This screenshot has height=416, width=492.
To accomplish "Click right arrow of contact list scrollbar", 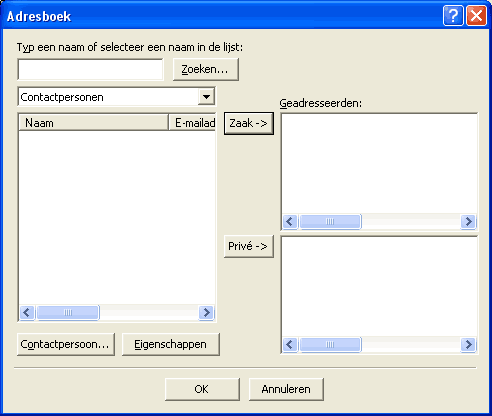I will (x=206, y=312).
